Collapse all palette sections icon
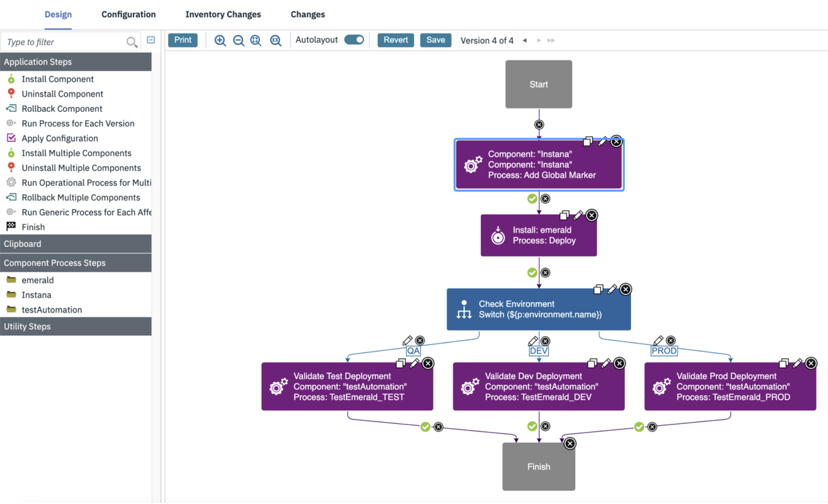This screenshot has height=504, width=828. 151,40
